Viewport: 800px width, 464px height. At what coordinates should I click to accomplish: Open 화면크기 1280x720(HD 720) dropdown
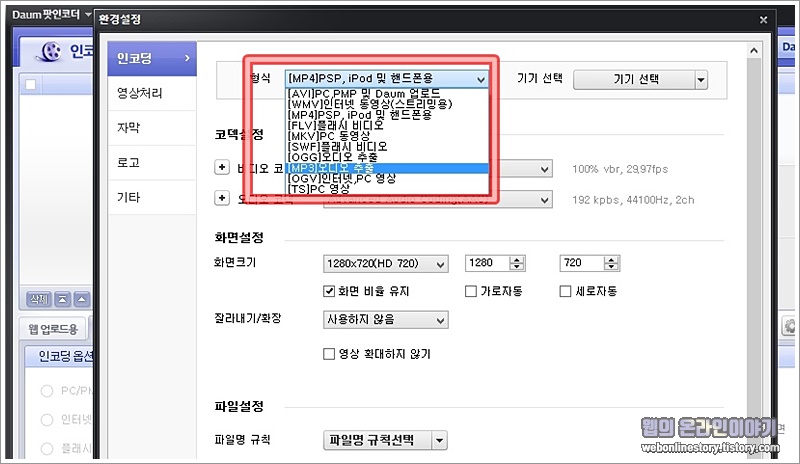pyautogui.click(x=386, y=264)
